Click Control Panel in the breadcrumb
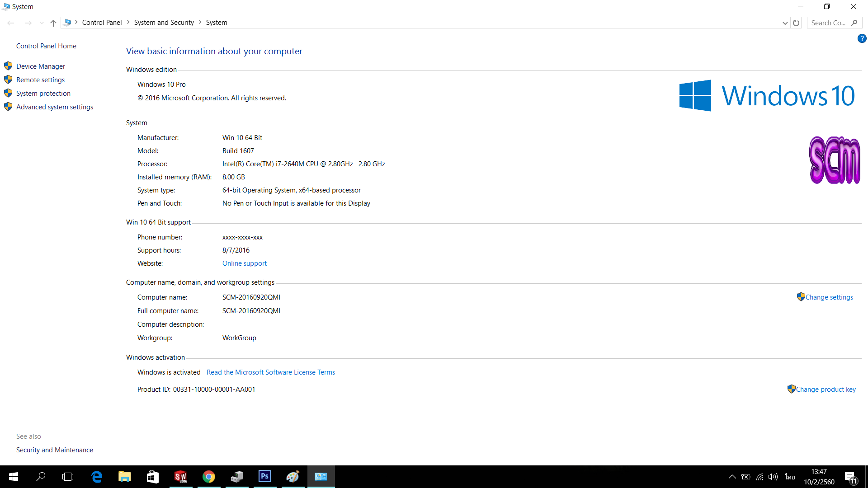The height and width of the screenshot is (488, 868). pos(102,23)
